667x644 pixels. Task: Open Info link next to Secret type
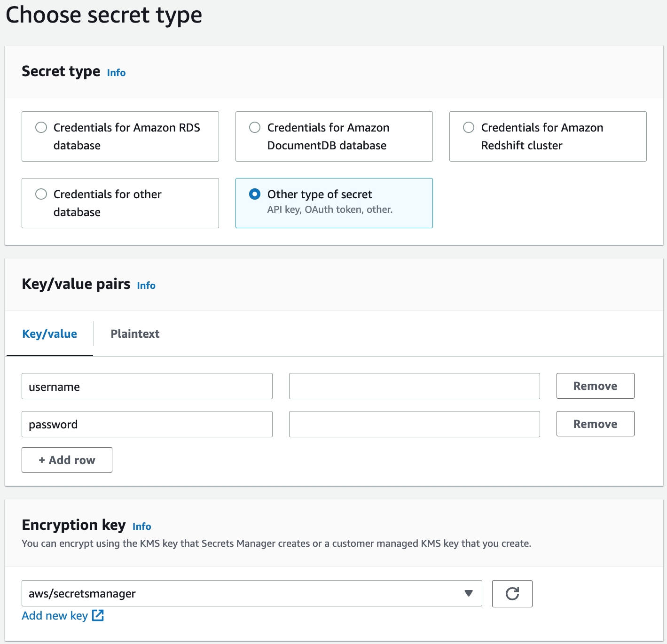(x=116, y=73)
